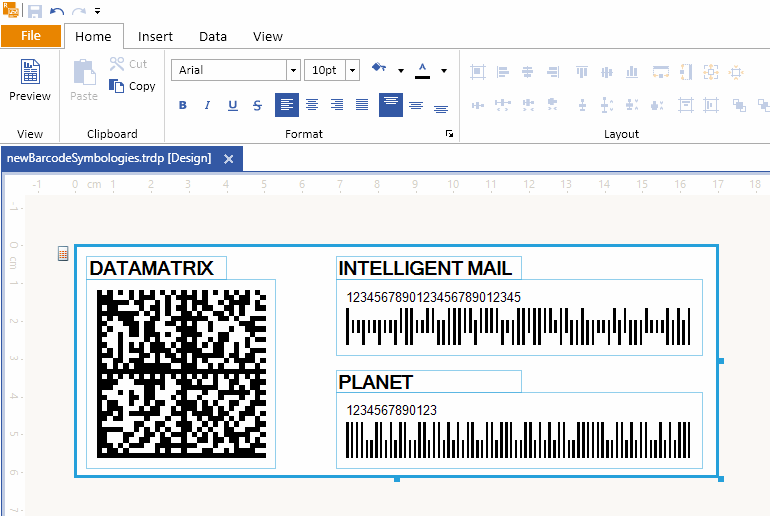Click the align centers layout icon
The height and width of the screenshot is (516, 770).
(x=527, y=72)
